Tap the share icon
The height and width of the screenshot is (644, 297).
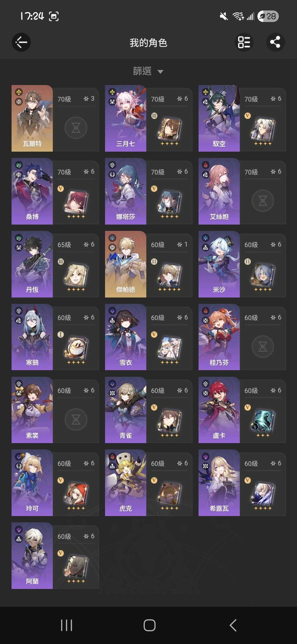pyautogui.click(x=275, y=42)
